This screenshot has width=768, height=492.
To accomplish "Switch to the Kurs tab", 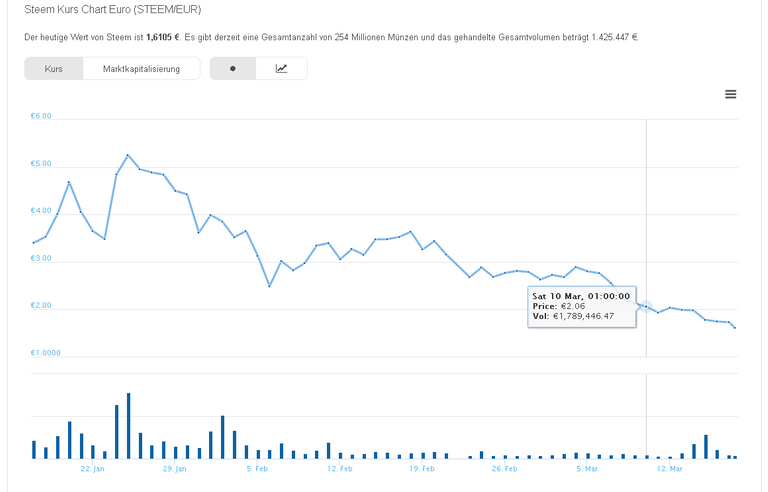I will 54,69.
